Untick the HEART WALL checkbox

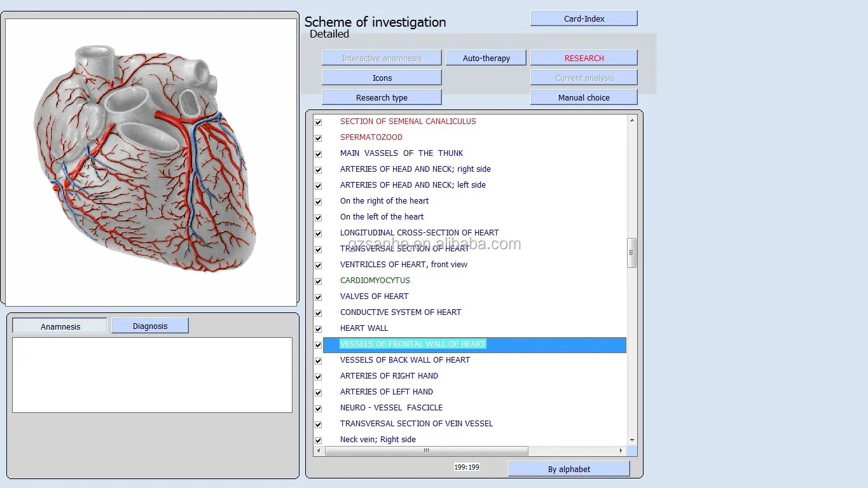pyautogui.click(x=319, y=329)
